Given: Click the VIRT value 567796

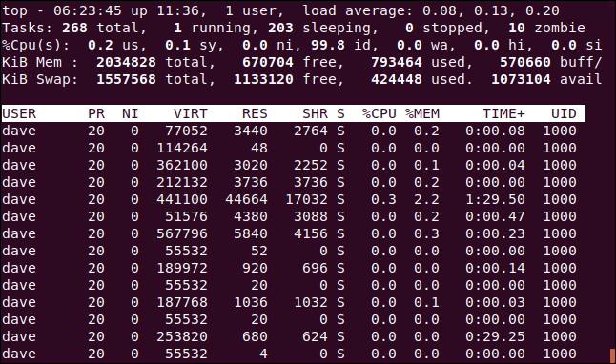Looking at the screenshot, I should (182, 233).
